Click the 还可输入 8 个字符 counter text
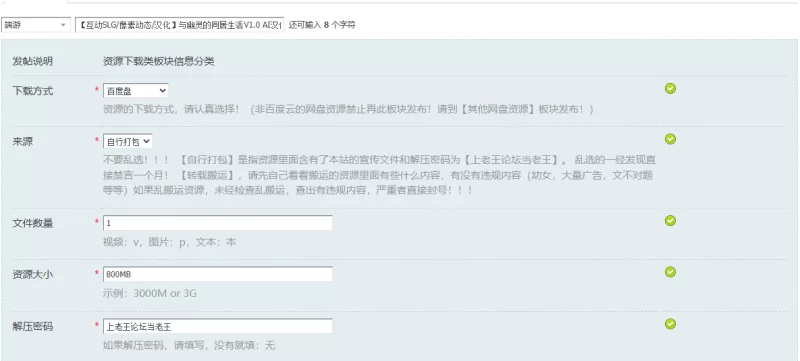 tap(322, 24)
